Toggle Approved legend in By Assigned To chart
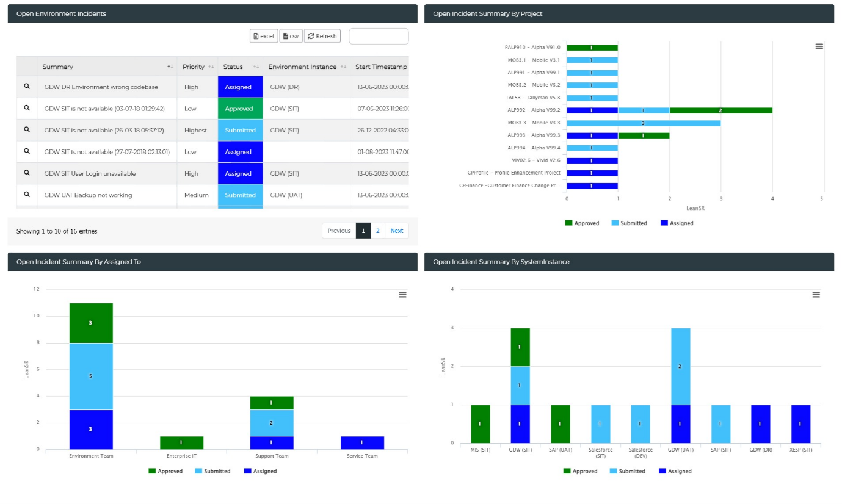This screenshot has height=504, width=842. point(165,471)
